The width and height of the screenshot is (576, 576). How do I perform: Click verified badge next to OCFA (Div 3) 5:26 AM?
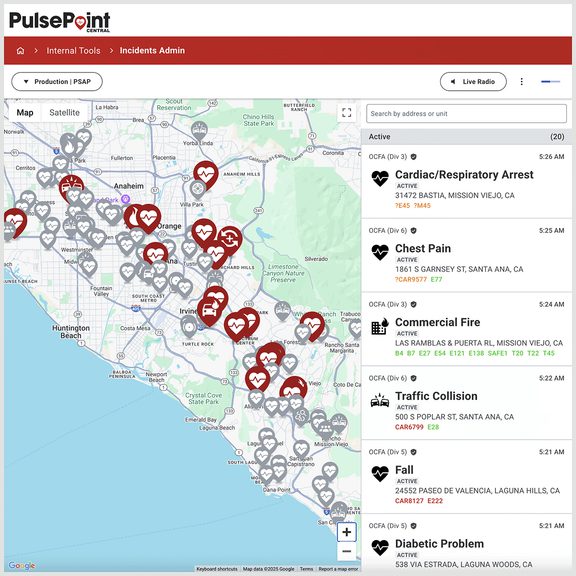pos(414,157)
